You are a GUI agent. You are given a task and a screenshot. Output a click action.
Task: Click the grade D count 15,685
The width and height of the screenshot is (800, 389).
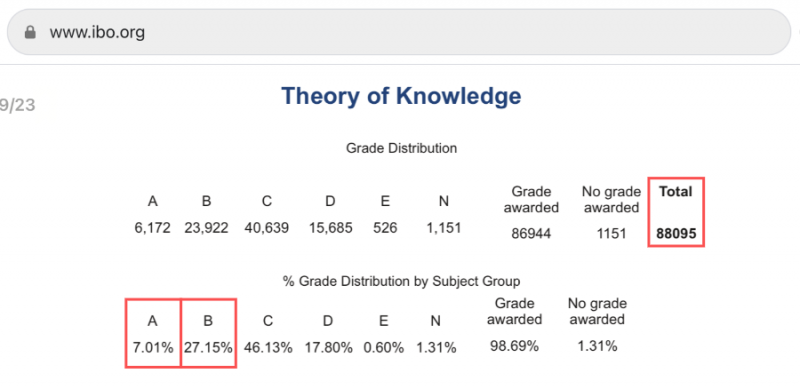pos(330,228)
